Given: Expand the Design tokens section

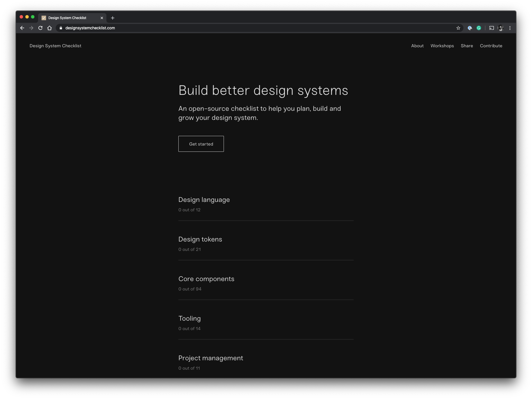Looking at the screenshot, I should click(200, 239).
